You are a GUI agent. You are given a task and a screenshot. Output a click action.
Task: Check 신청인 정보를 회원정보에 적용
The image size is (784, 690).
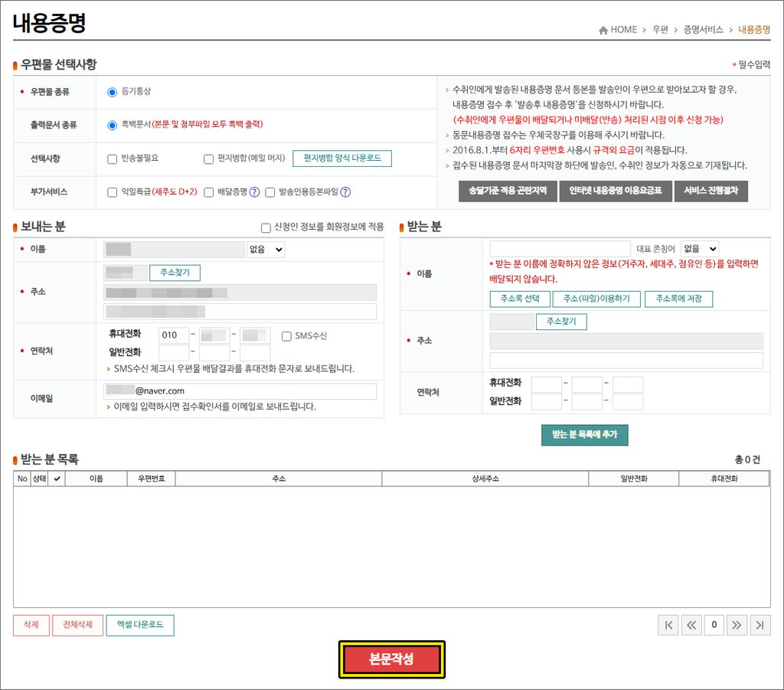point(266,228)
